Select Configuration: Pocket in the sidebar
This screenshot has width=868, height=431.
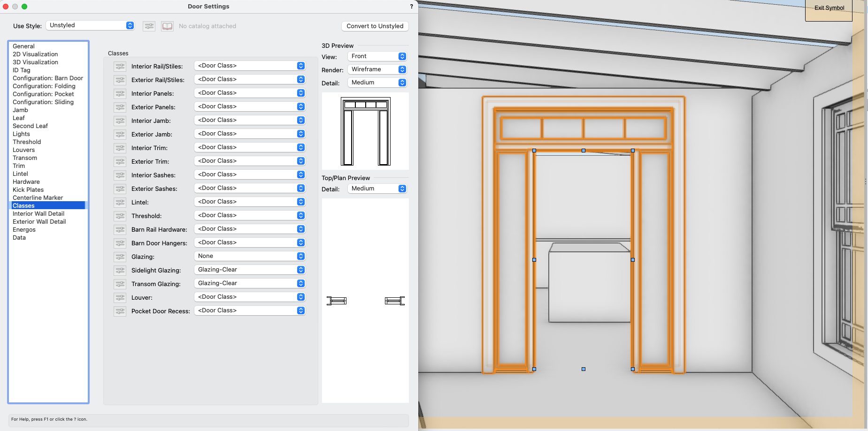(43, 94)
